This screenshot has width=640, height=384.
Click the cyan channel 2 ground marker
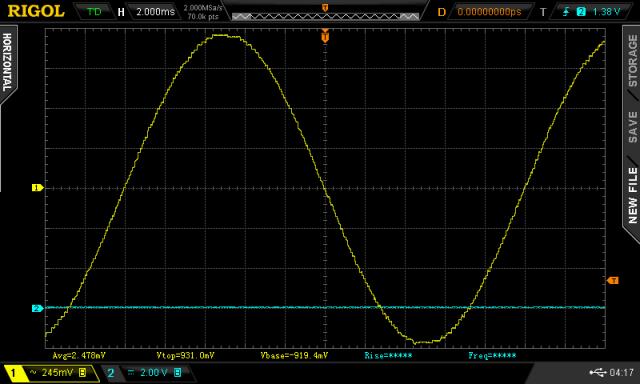coord(37,308)
